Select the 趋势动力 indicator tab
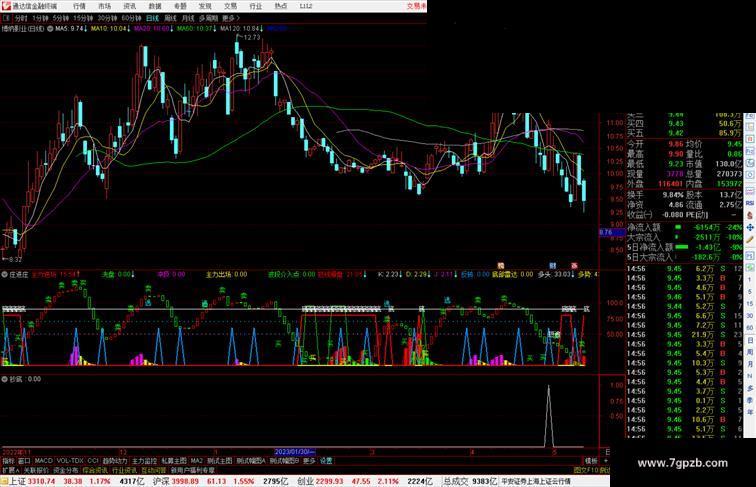The width and height of the screenshot is (756, 487). pyautogui.click(x=115, y=461)
